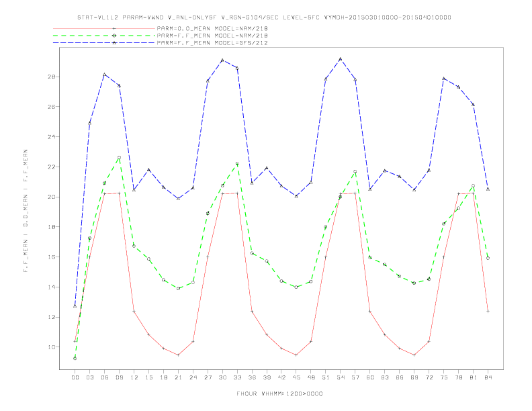Image resolution: width=532 pixels, height=411 pixels.
Task: Click the chart title line beginning STAT=VL1L2
Action: pos(264,17)
